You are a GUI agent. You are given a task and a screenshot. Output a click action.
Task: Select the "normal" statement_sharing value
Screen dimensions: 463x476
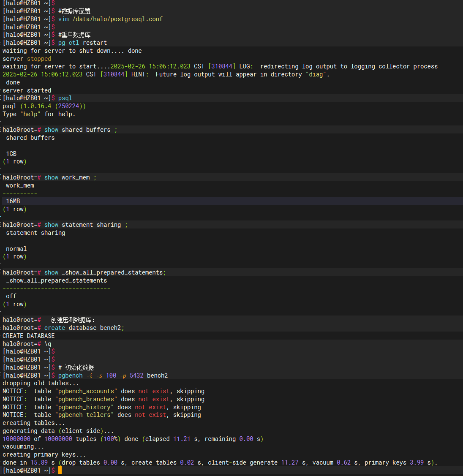[16, 249]
